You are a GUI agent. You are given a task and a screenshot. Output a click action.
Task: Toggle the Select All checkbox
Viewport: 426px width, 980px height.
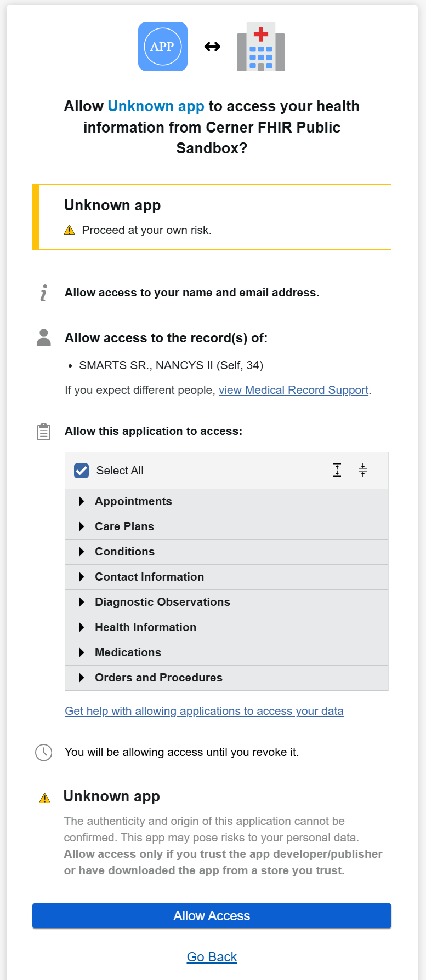[x=81, y=471]
